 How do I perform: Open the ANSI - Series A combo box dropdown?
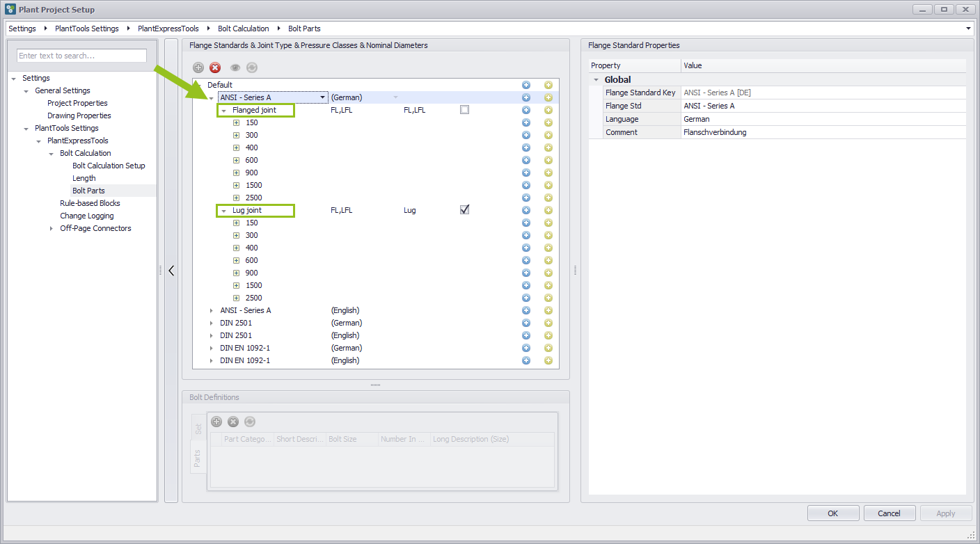(322, 97)
